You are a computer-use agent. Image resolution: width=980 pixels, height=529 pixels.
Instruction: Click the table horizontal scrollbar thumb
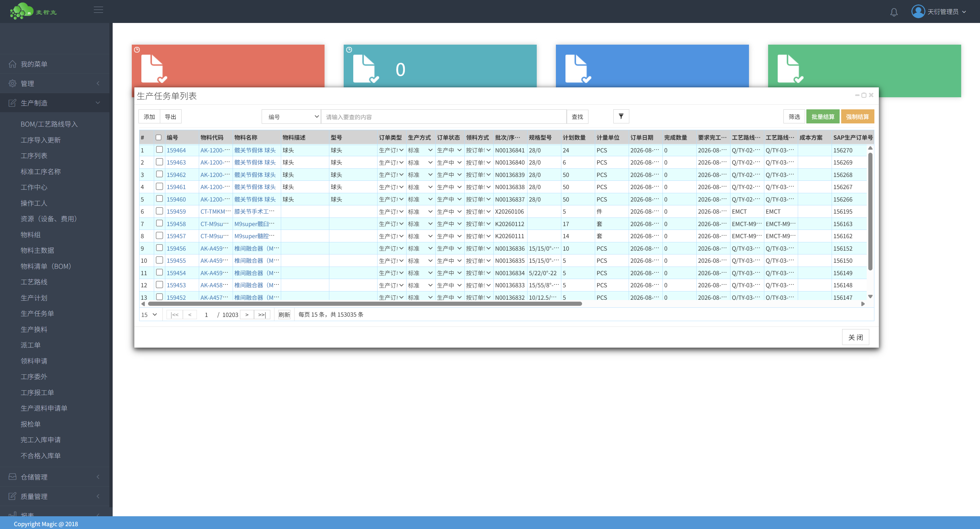coord(364,304)
